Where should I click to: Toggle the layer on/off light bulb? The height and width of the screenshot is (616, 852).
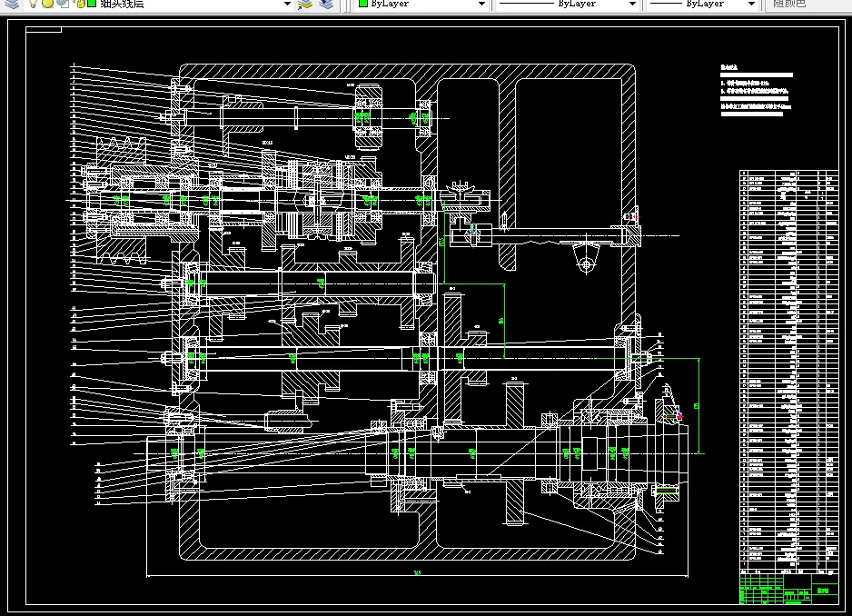coord(33,4)
